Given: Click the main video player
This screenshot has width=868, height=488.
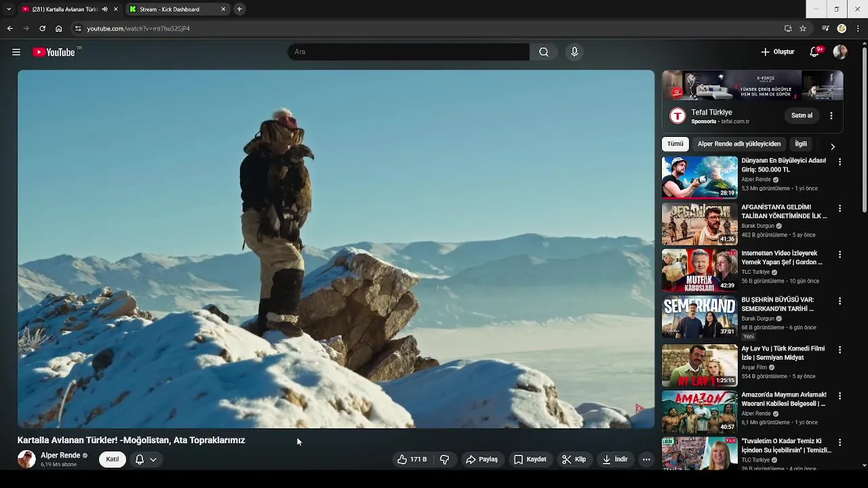Looking at the screenshot, I should (336, 249).
